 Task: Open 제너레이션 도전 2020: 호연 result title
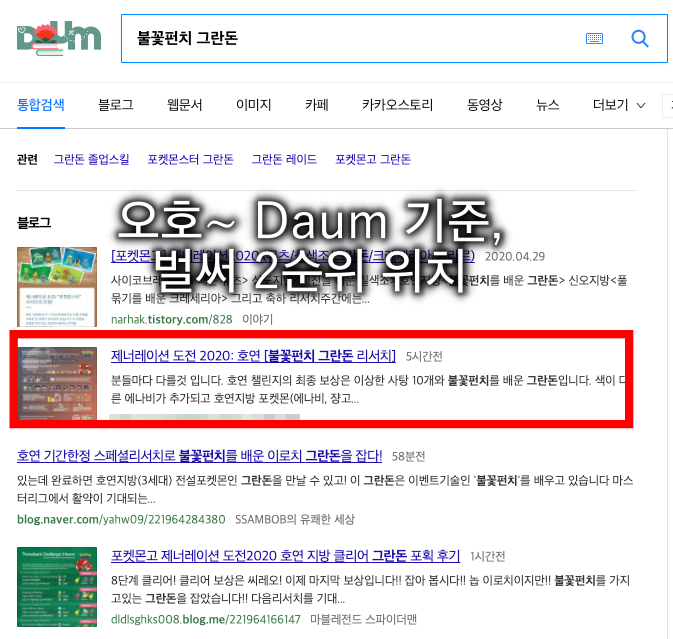pos(253,356)
